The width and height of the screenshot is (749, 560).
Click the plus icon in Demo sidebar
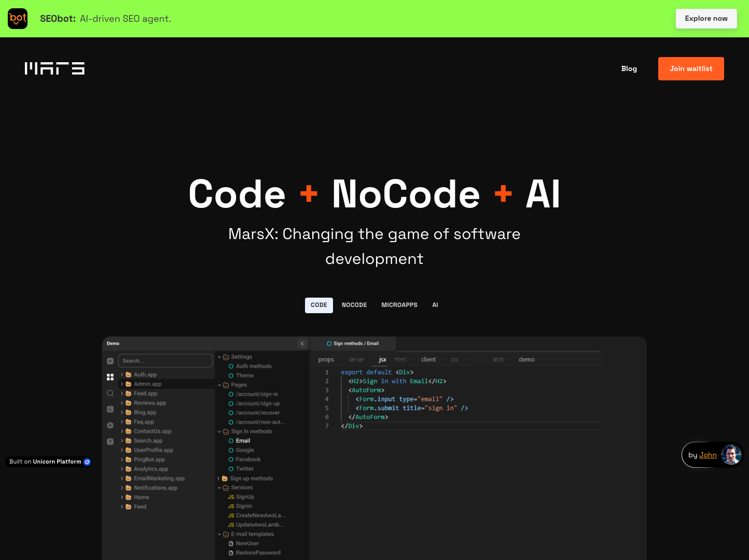coord(110,361)
